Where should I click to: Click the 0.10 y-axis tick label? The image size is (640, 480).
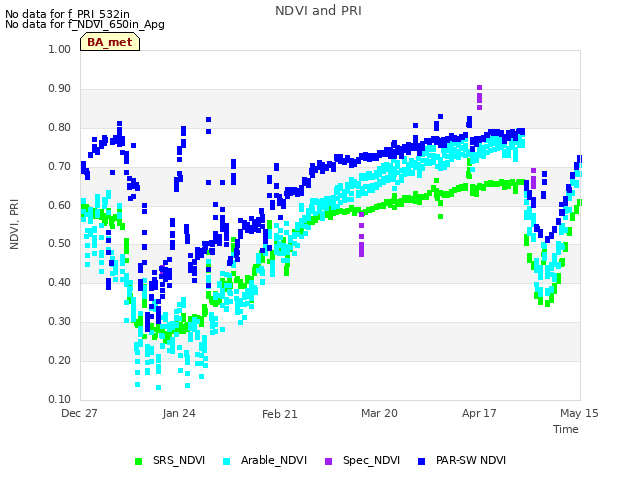(60, 399)
